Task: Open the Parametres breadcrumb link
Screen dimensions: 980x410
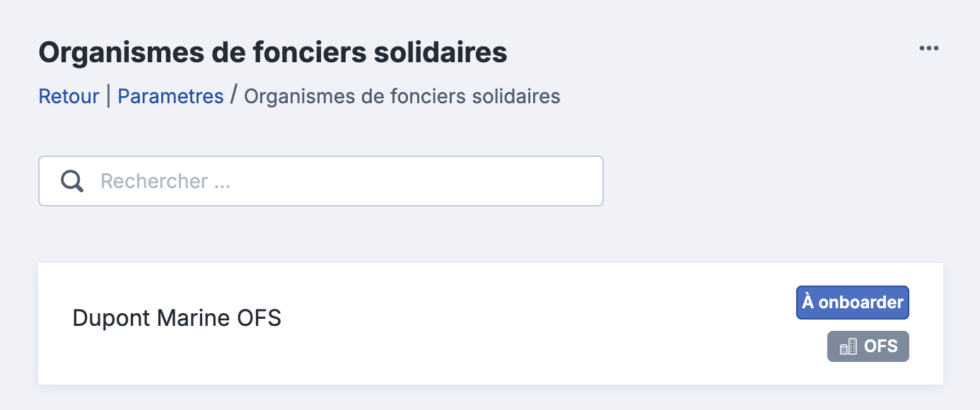Action: click(170, 96)
